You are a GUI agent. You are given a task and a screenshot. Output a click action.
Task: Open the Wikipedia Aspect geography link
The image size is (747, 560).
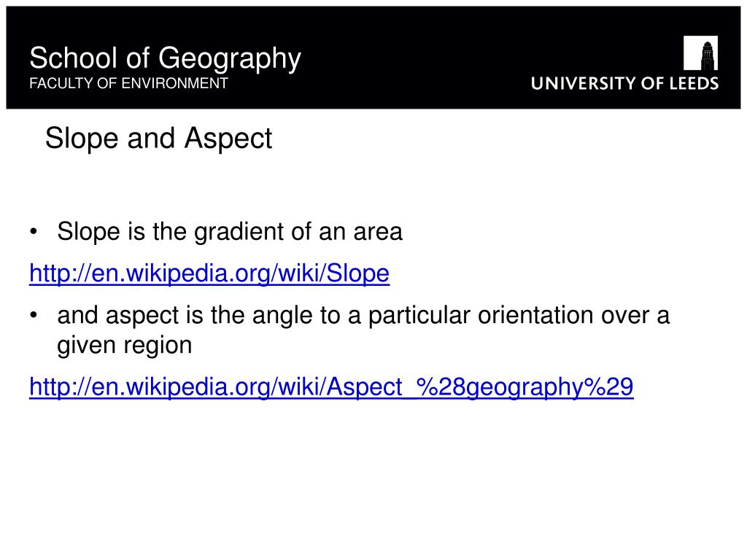tap(331, 386)
